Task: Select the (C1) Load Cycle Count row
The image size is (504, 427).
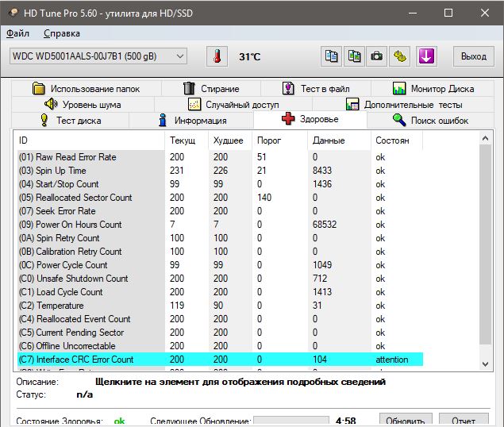Action: [x=220, y=292]
